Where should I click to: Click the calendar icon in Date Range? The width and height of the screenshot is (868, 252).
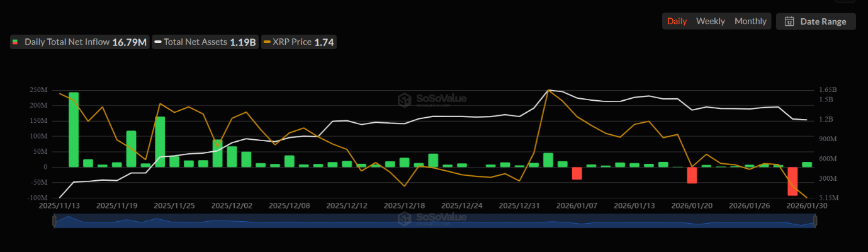tap(789, 21)
